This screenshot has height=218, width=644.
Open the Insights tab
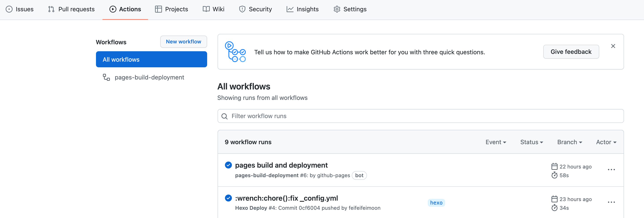302,9
